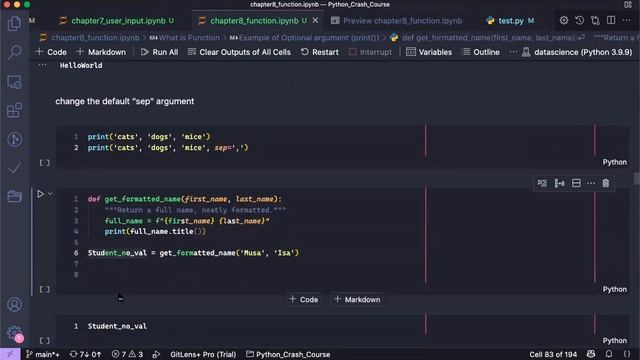The height and width of the screenshot is (360, 640).
Task: Click the macOS control center icon top right
Action: pos(628,4)
